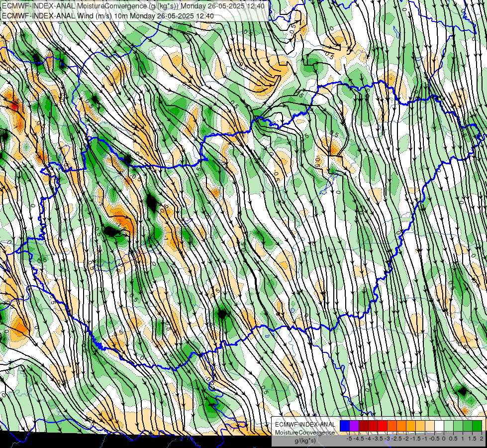Click the -2.5 legend tick value

point(397,439)
